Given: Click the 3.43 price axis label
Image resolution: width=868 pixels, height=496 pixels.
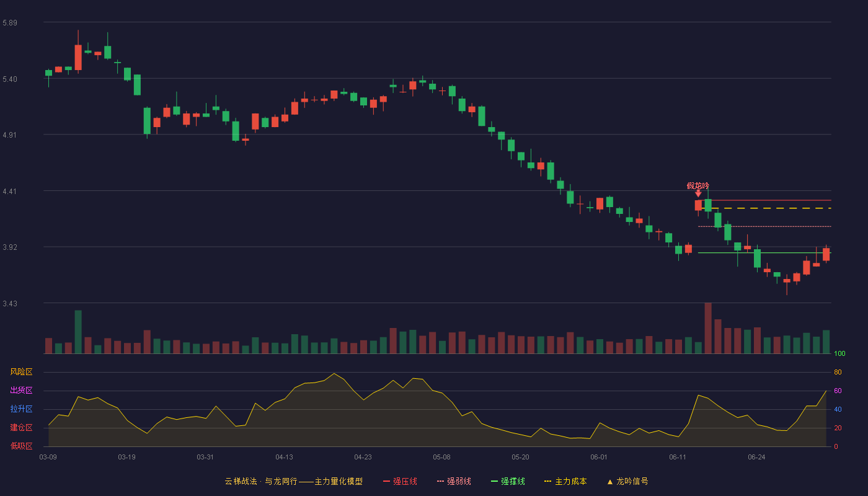Looking at the screenshot, I should point(10,304).
